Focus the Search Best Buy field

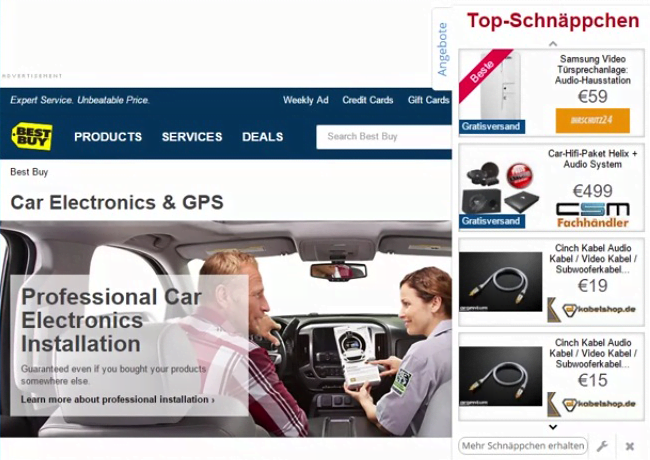coord(384,137)
